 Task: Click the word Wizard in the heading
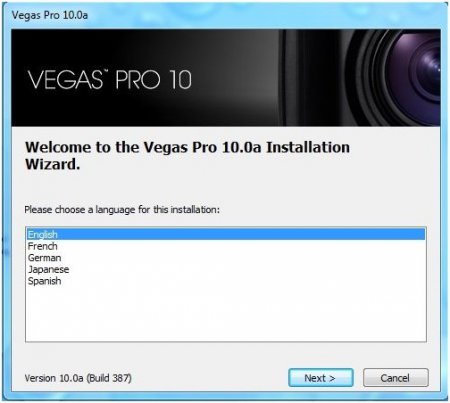tap(51, 164)
